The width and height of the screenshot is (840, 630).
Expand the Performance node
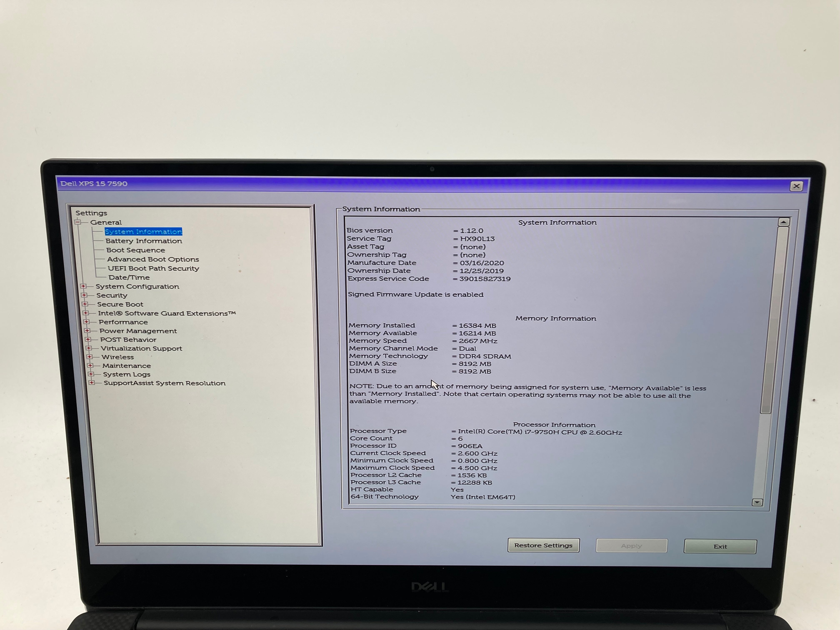(87, 322)
